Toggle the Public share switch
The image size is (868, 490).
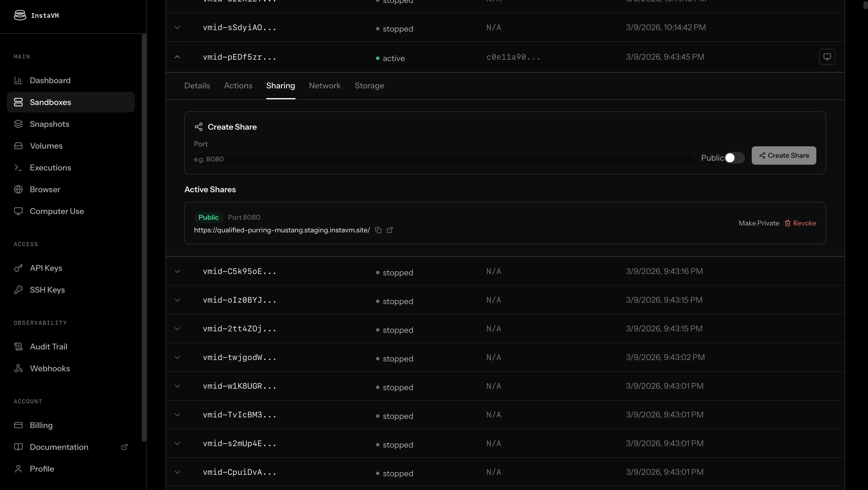click(x=734, y=158)
